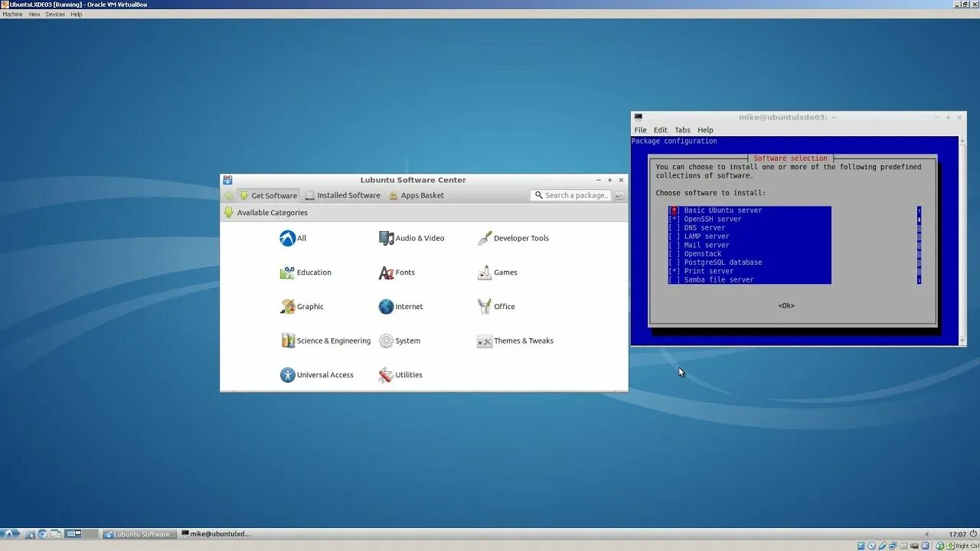
Task: Toggle the Mail server checkbox
Action: point(675,245)
